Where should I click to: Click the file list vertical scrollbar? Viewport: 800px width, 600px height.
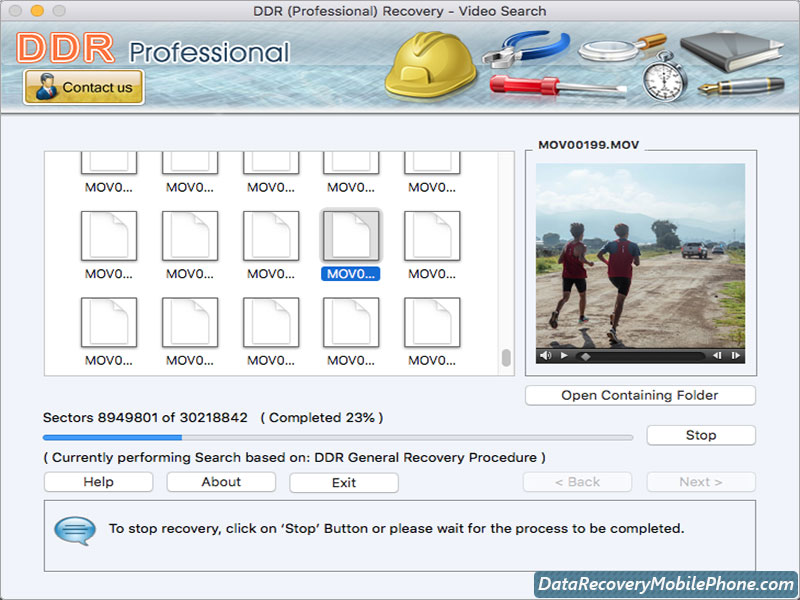507,358
